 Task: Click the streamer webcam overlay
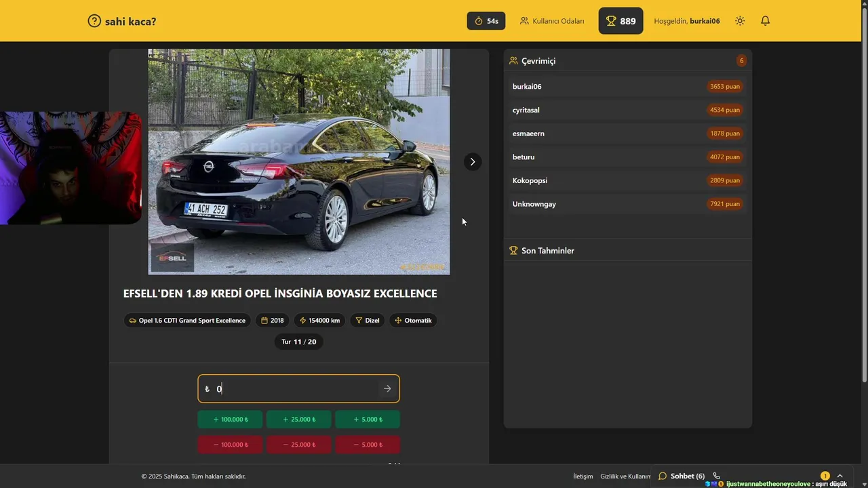[71, 168]
